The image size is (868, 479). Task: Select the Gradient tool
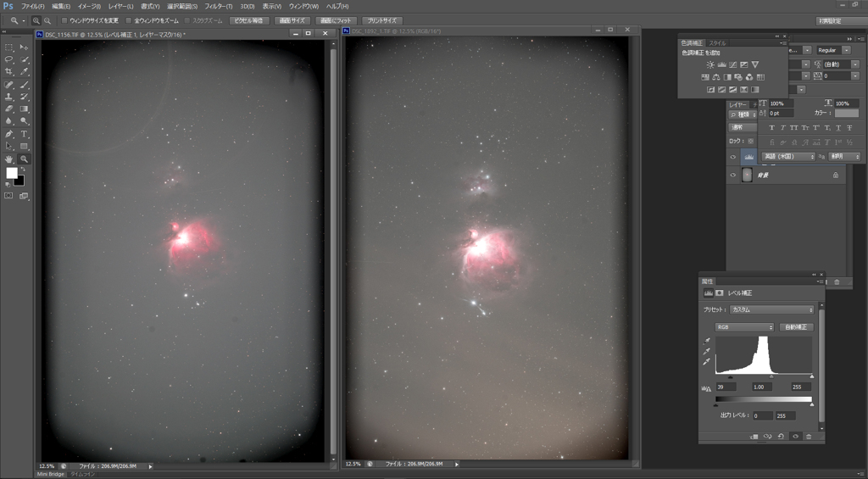pyautogui.click(x=24, y=109)
